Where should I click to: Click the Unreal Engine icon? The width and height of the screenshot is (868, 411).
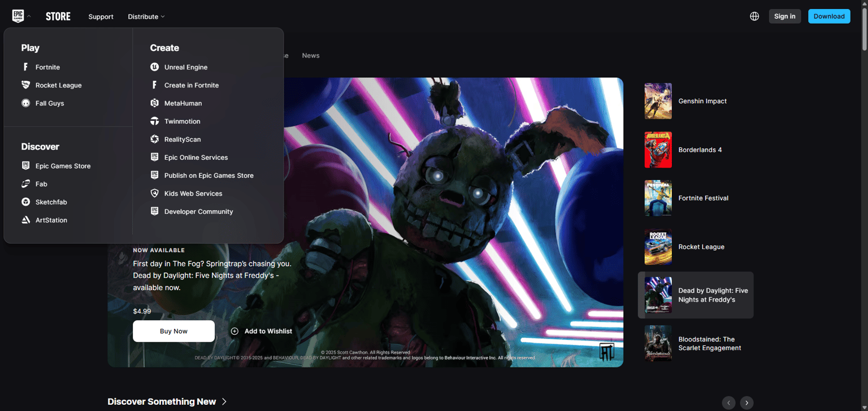[154, 67]
